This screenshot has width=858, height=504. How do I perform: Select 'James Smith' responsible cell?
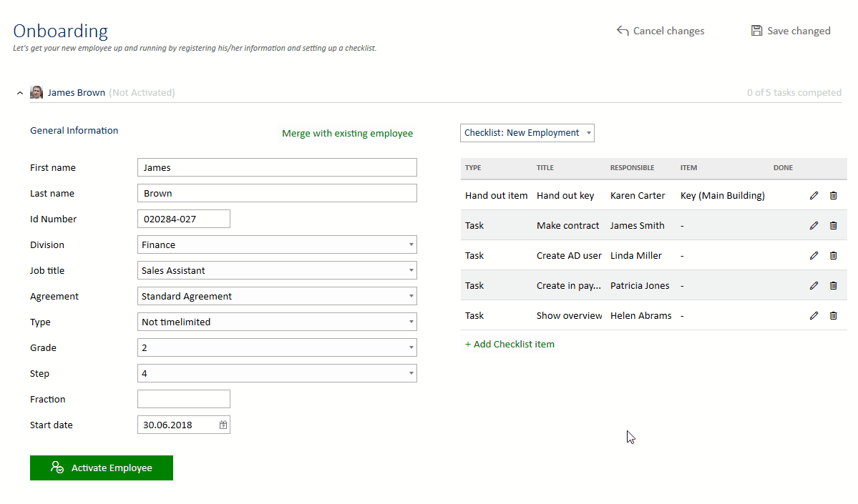[x=637, y=226]
